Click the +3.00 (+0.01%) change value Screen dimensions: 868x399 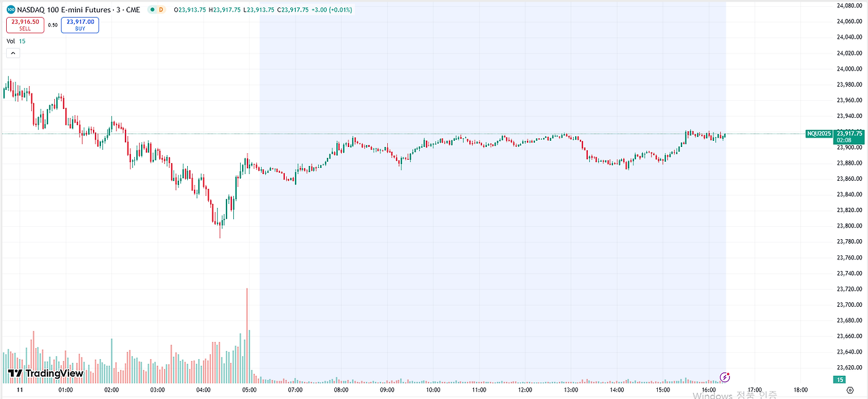coord(332,10)
